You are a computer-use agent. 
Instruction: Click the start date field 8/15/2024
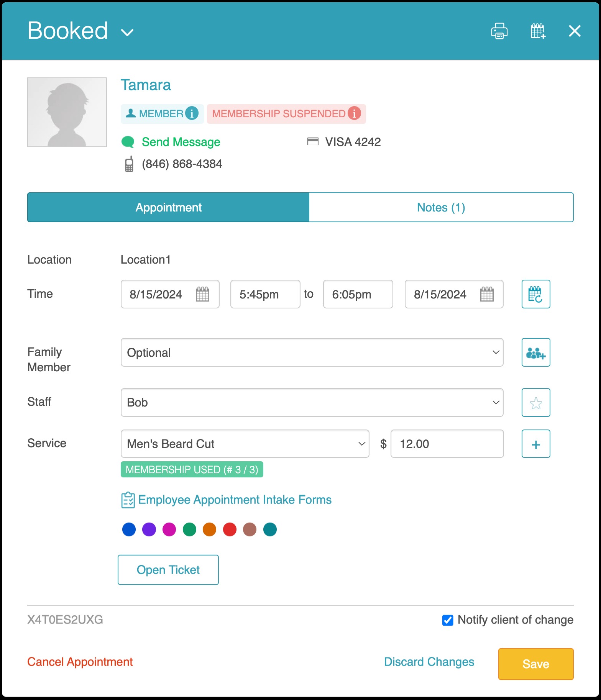pyautogui.click(x=170, y=294)
